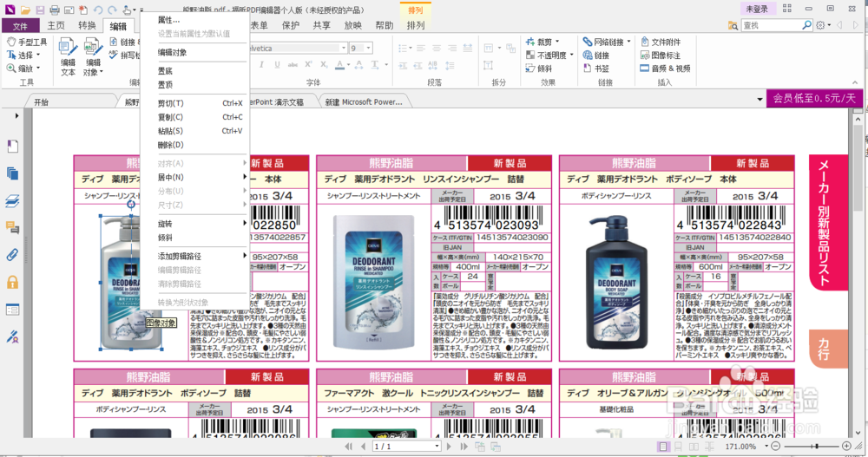Viewport: 868px width, 457px height.
Task: Open the zoom percentage 171.00% dropdown
Action: [766, 446]
